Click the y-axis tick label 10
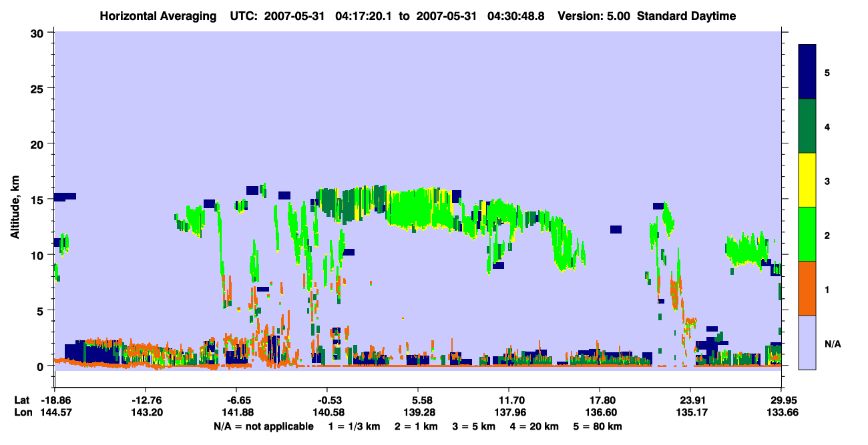The image size is (868, 445). [x=39, y=255]
